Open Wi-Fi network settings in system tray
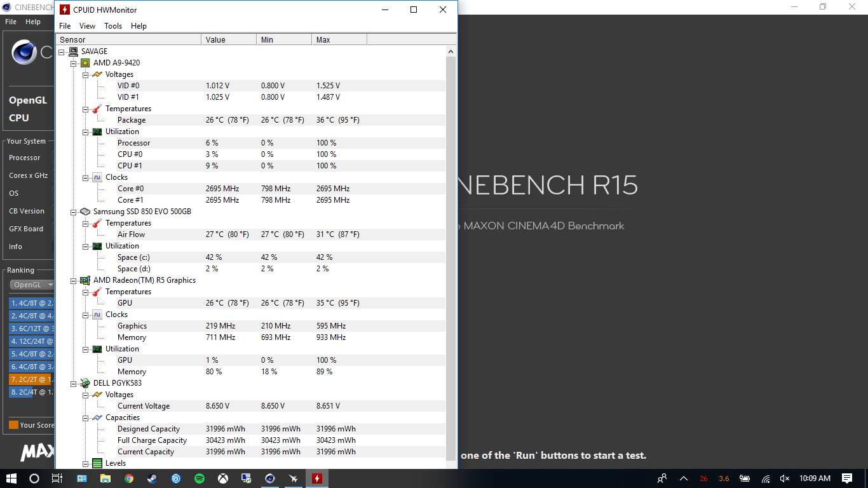Viewport: 868px width, 488px height. 766,478
